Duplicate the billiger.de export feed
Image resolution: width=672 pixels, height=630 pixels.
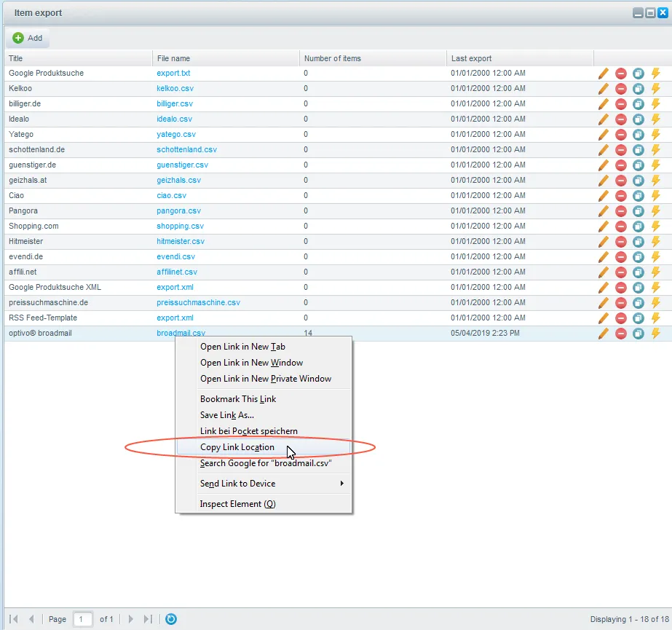pyautogui.click(x=638, y=104)
